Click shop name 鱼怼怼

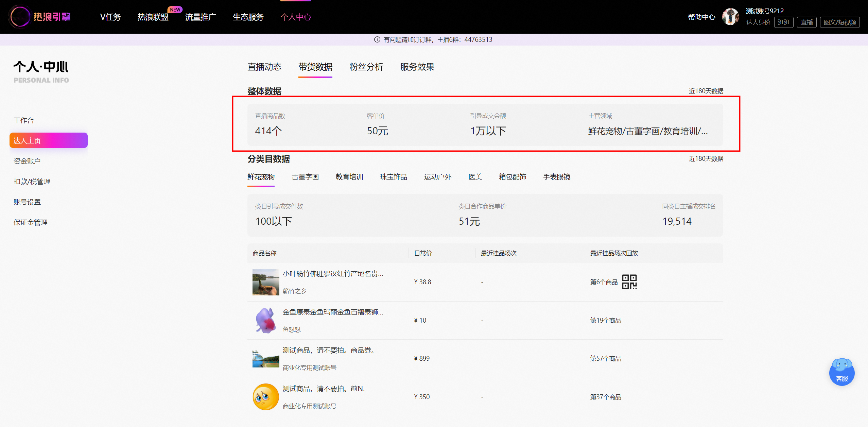292,329
